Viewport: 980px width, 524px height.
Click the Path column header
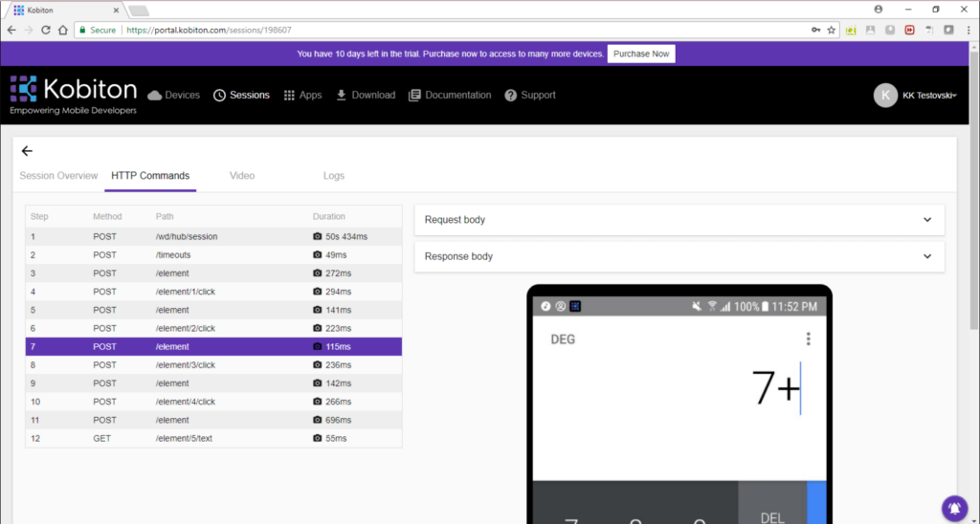coord(165,217)
